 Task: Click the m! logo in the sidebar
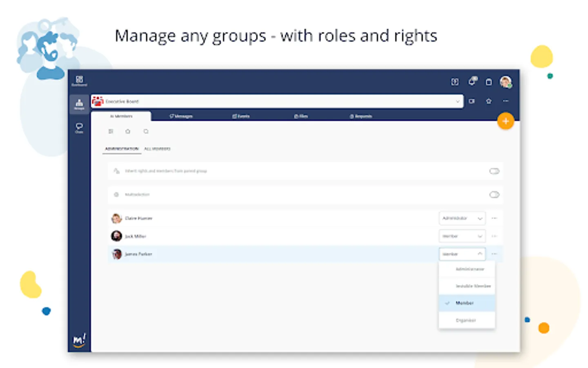pyautogui.click(x=79, y=340)
